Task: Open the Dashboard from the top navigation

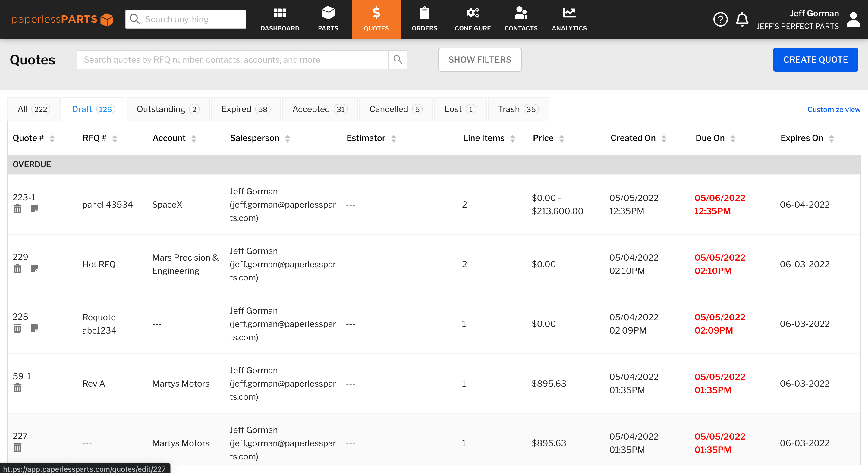Action: point(280,19)
